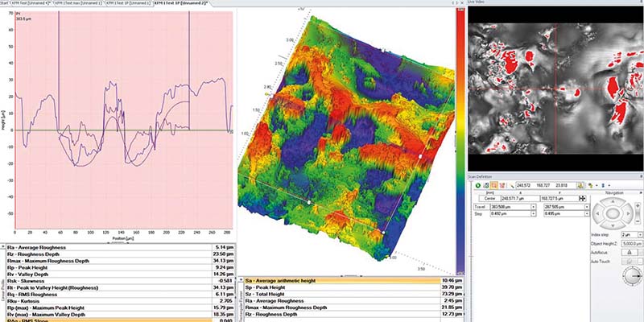Click the small probe icon before coordinates
This screenshot has height=322, width=644.
[x=512, y=186]
